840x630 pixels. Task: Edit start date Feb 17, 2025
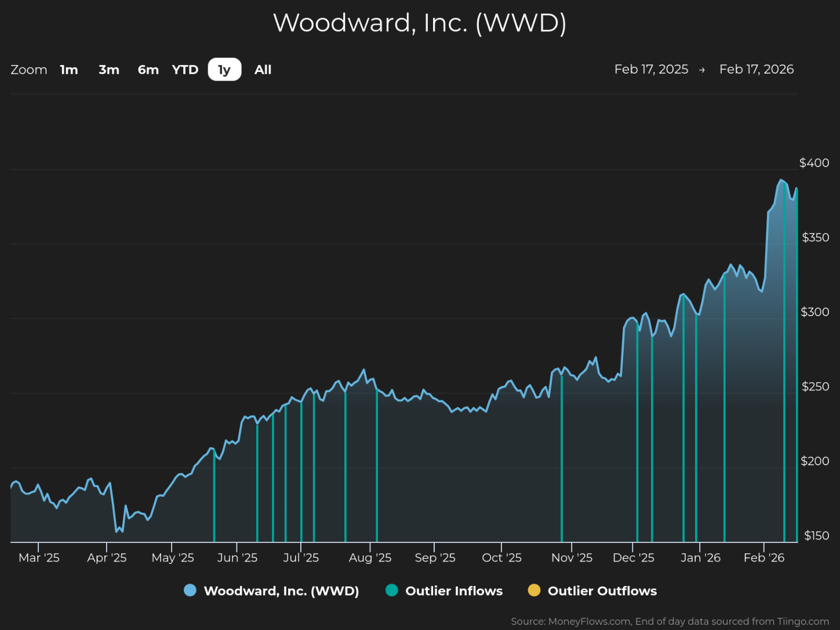pos(651,69)
